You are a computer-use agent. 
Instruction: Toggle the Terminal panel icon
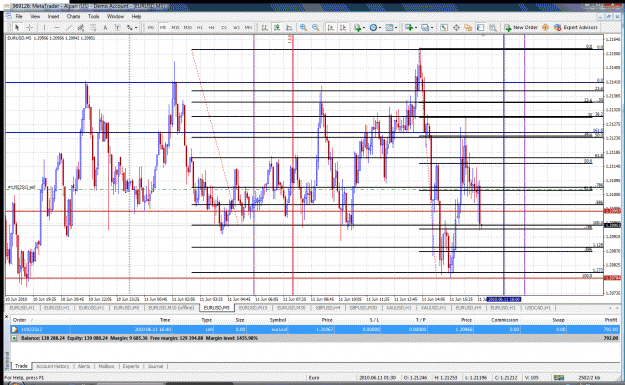(480, 28)
